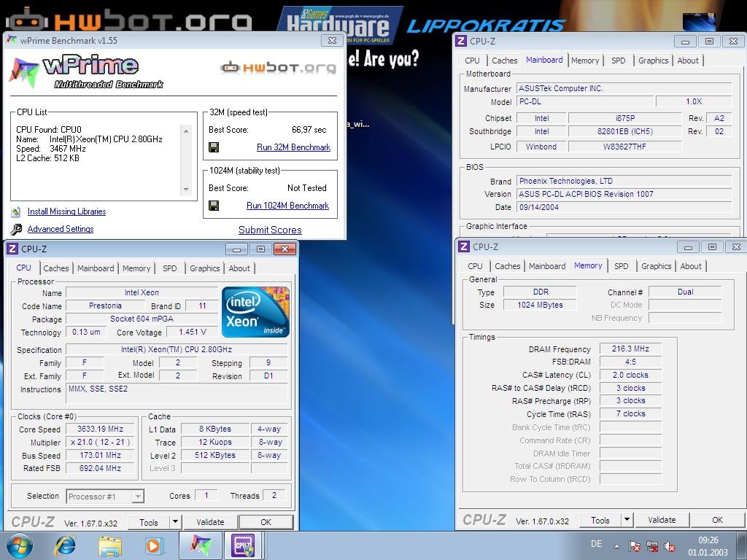The width and height of the screenshot is (747, 560).
Task: Click the DRAM Frequency value 216.3 MHz
Action: click(x=630, y=349)
